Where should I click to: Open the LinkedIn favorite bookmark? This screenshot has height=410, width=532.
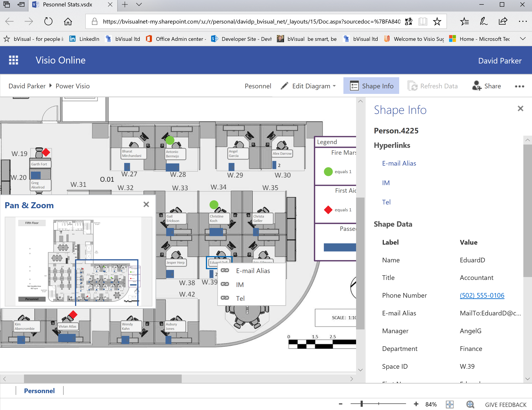click(85, 39)
